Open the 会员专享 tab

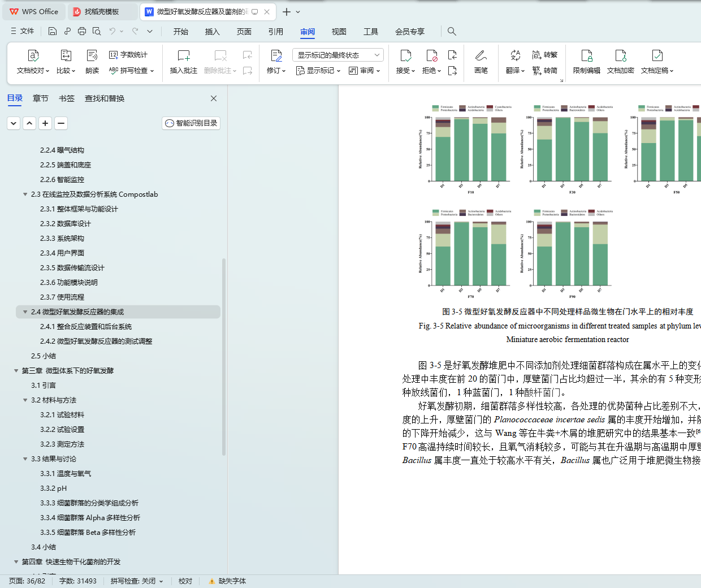click(410, 32)
